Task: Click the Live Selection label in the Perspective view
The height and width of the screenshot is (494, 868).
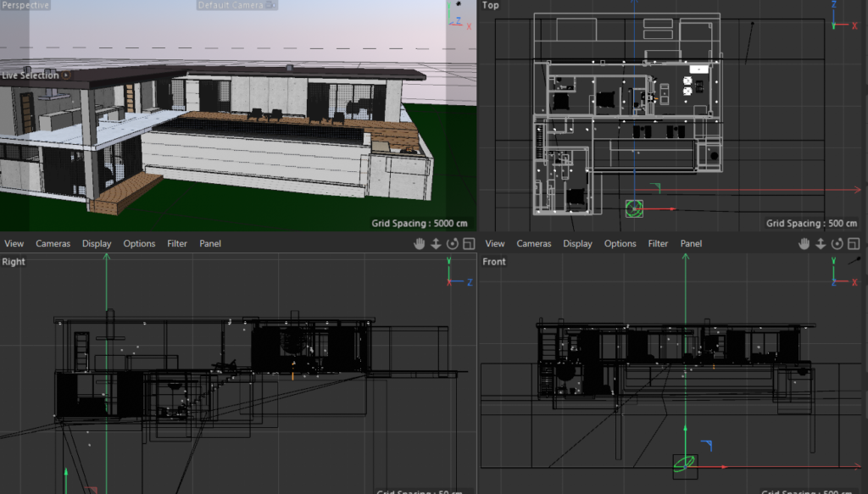Action: 31,75
